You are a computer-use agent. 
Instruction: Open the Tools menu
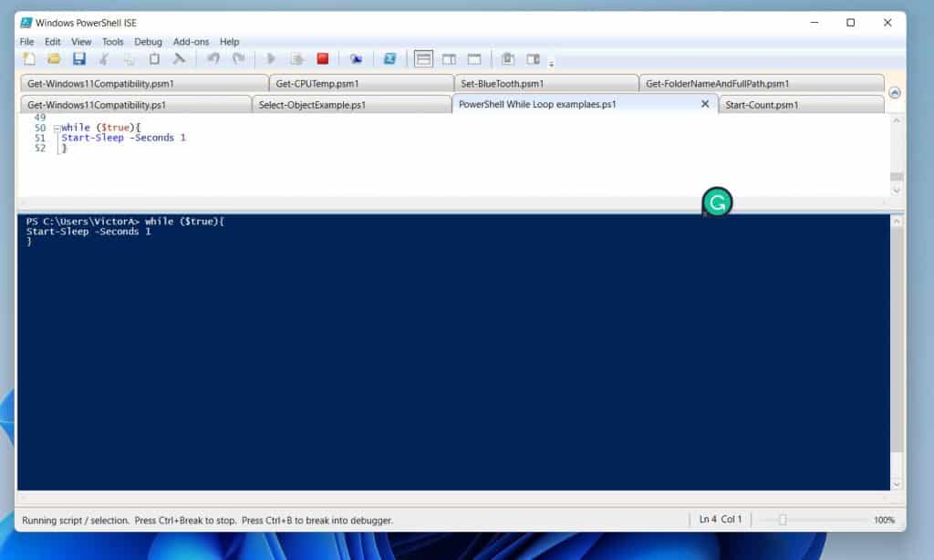[x=112, y=42]
